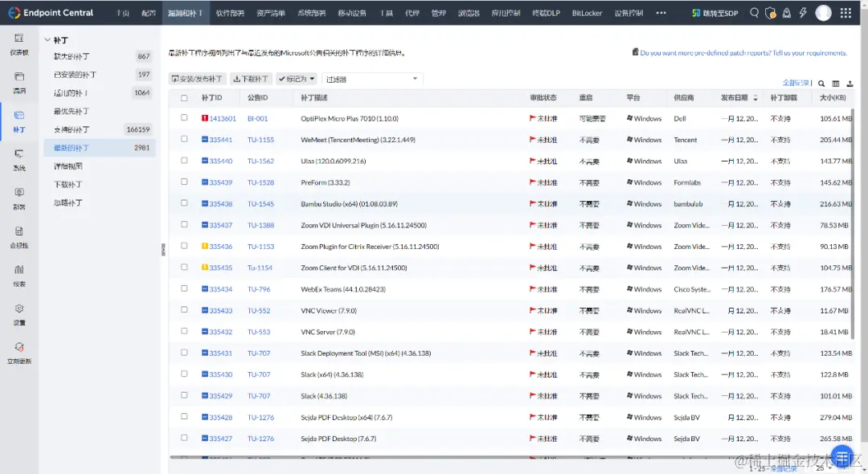
Task: Select the 补丁 sidebar icon
Action: [x=18, y=115]
